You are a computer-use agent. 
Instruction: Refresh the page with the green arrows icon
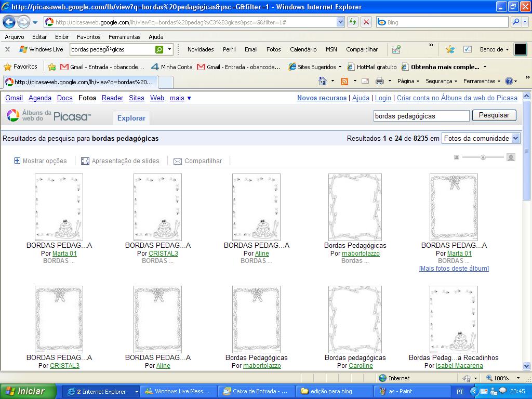click(353, 22)
